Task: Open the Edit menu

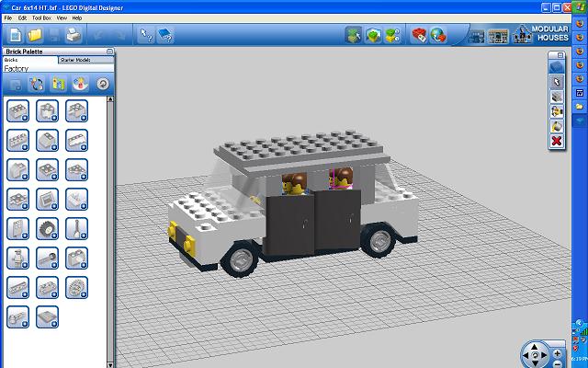Action: (x=22, y=18)
